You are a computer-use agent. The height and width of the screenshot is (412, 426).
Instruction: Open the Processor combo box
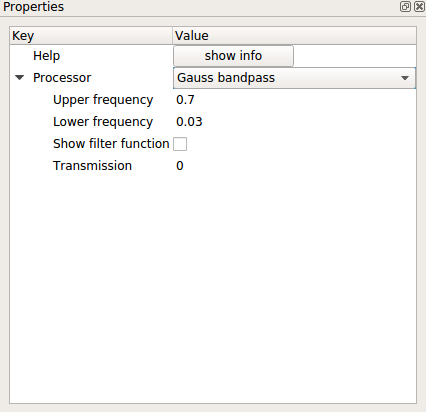click(x=294, y=78)
